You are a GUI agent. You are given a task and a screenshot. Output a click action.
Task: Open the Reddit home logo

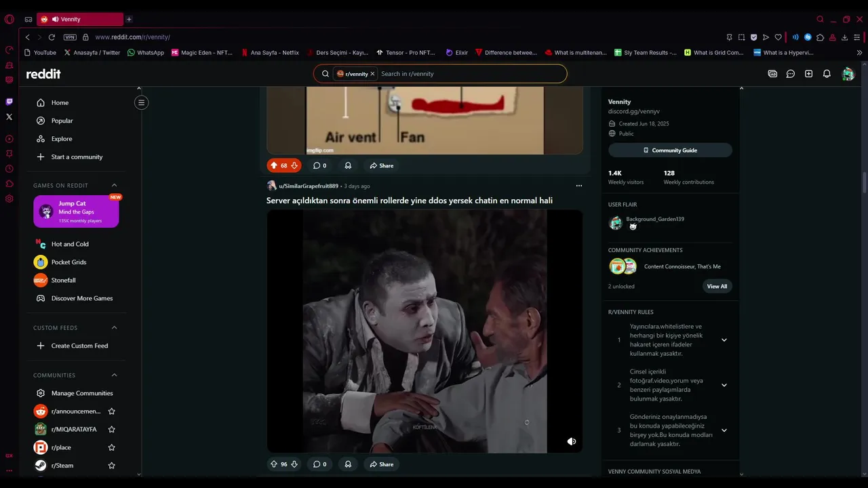tap(43, 74)
